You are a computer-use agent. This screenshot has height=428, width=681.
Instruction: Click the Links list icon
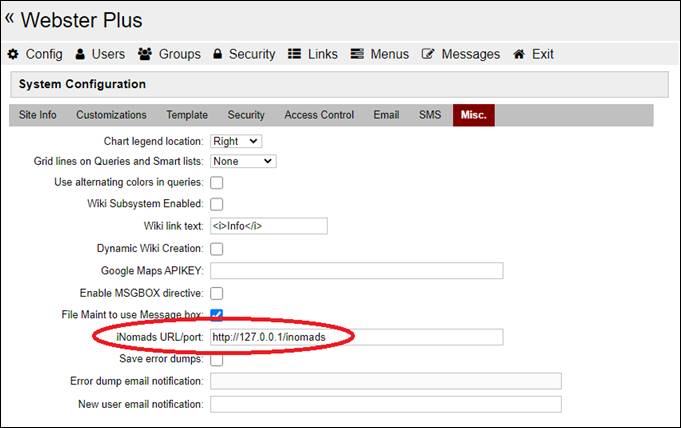(x=295, y=54)
